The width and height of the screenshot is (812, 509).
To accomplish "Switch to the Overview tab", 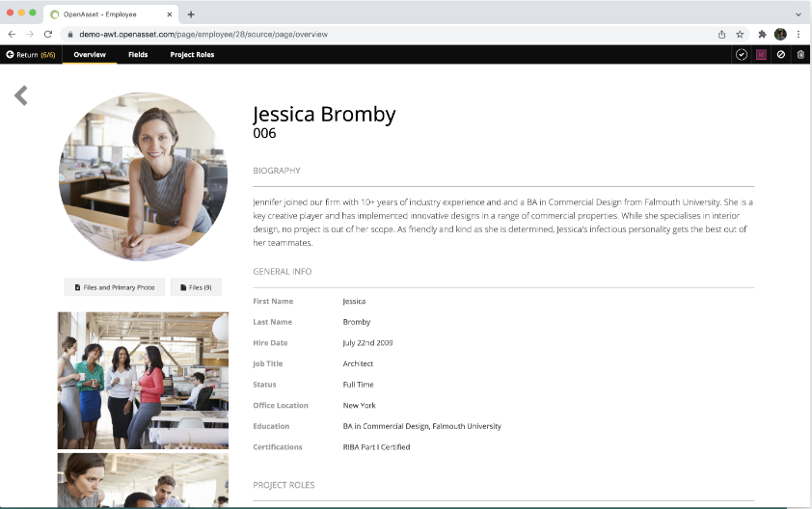I will tap(90, 54).
